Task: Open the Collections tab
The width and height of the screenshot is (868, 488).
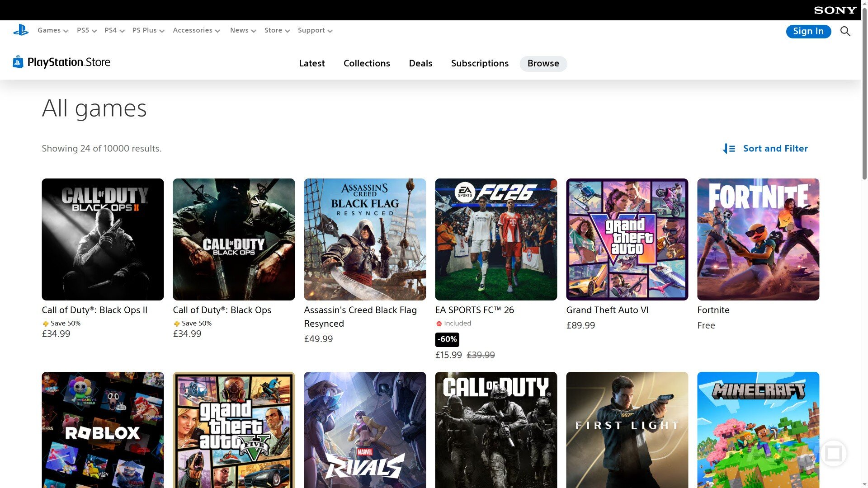Action: click(367, 64)
